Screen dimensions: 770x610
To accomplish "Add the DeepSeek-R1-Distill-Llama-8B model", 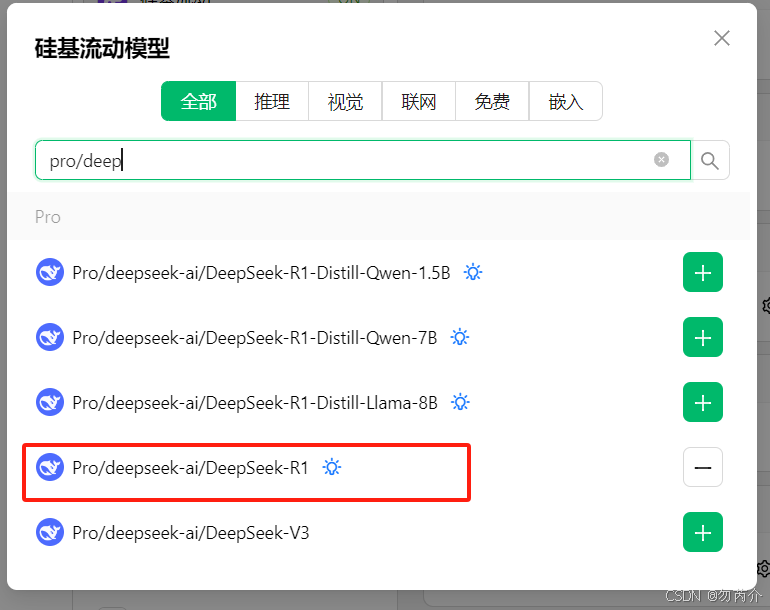I will [x=703, y=402].
